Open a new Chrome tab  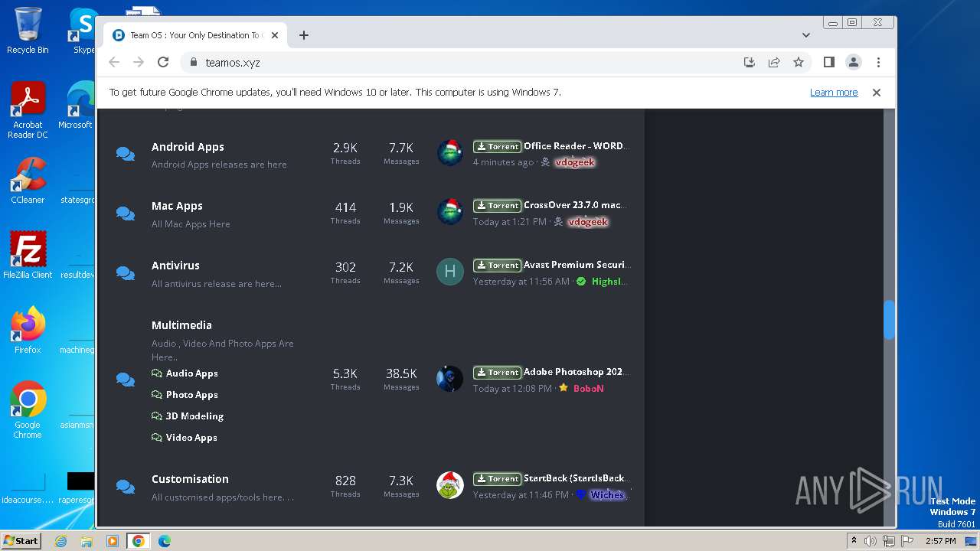[x=304, y=35]
